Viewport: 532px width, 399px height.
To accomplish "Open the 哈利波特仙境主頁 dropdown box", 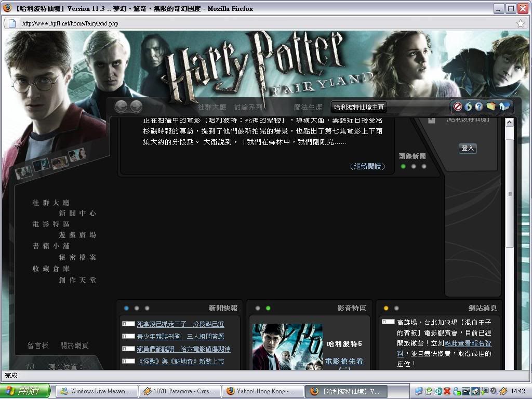I will (390, 107).
